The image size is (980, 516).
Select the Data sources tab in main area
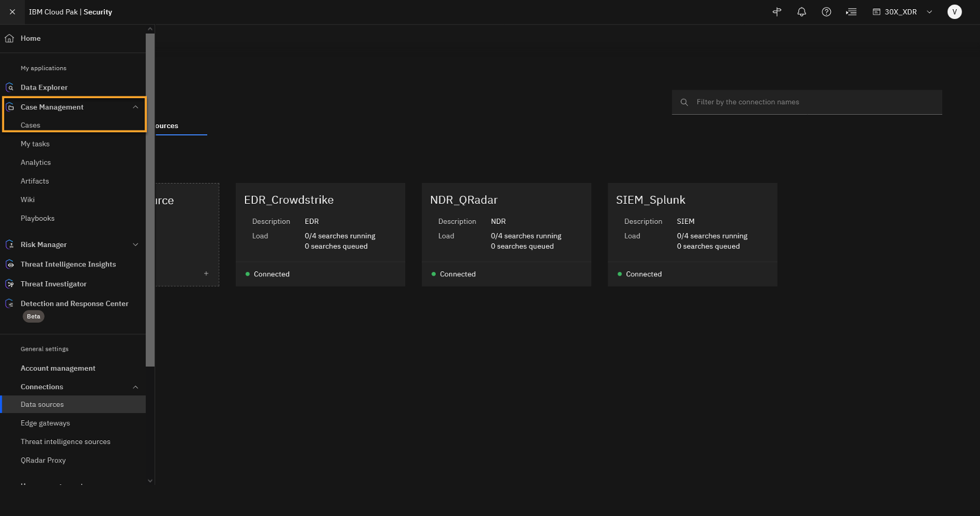[181, 126]
